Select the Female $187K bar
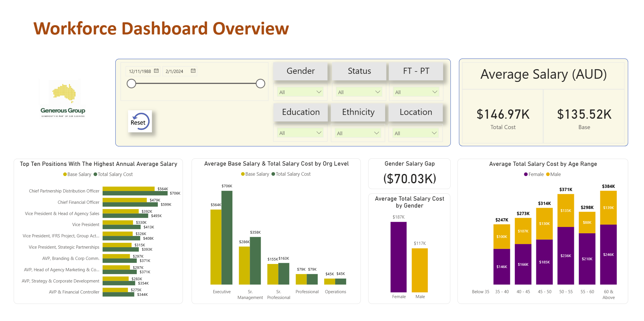The height and width of the screenshot is (321, 644). point(399,257)
